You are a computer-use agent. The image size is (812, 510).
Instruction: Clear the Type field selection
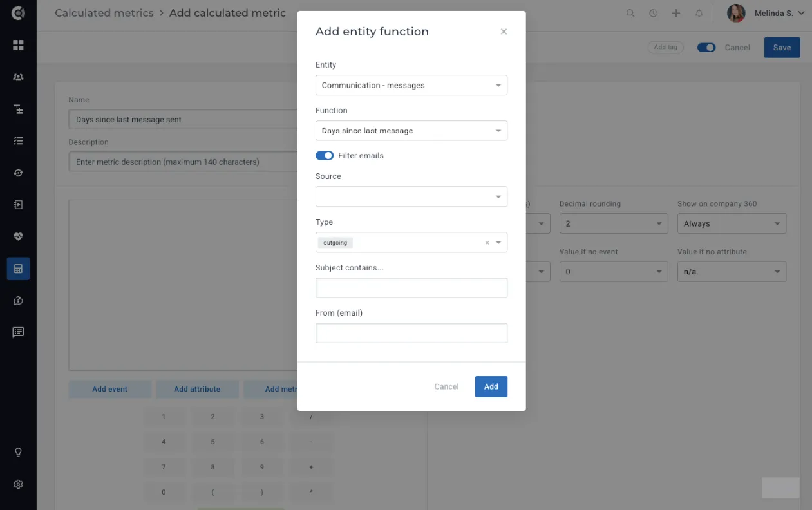(x=487, y=243)
